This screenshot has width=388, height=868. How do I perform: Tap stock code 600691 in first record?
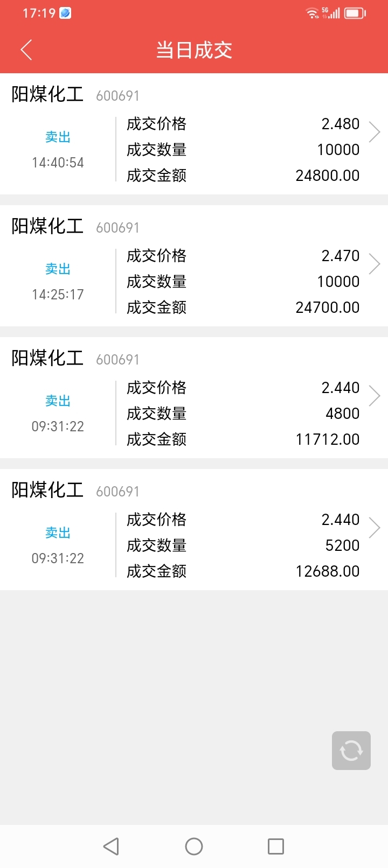pyautogui.click(x=117, y=96)
